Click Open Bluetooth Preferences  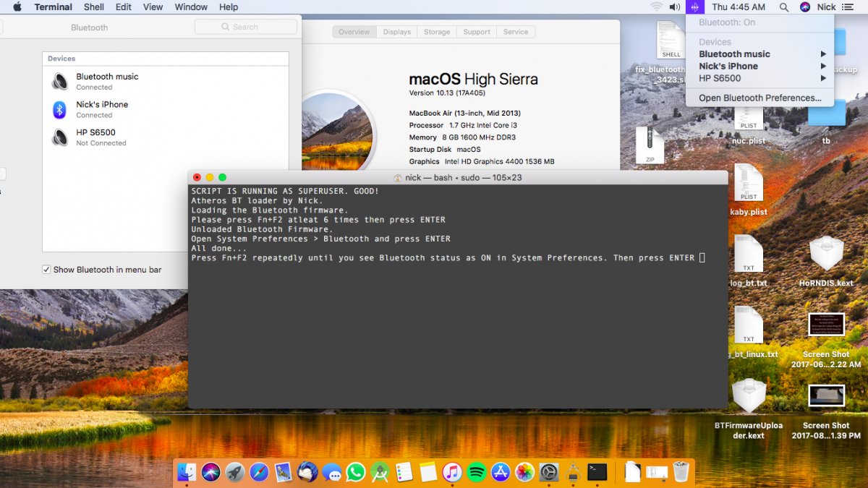click(759, 98)
